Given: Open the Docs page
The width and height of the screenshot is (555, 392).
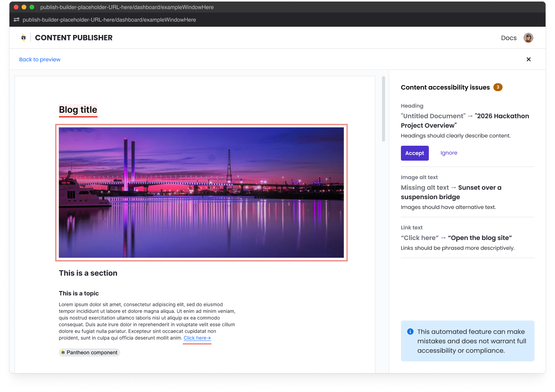Looking at the screenshot, I should [509, 38].
